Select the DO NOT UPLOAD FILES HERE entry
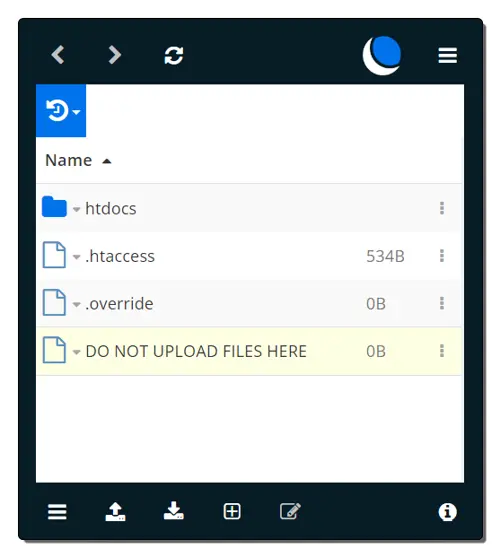 [196, 351]
